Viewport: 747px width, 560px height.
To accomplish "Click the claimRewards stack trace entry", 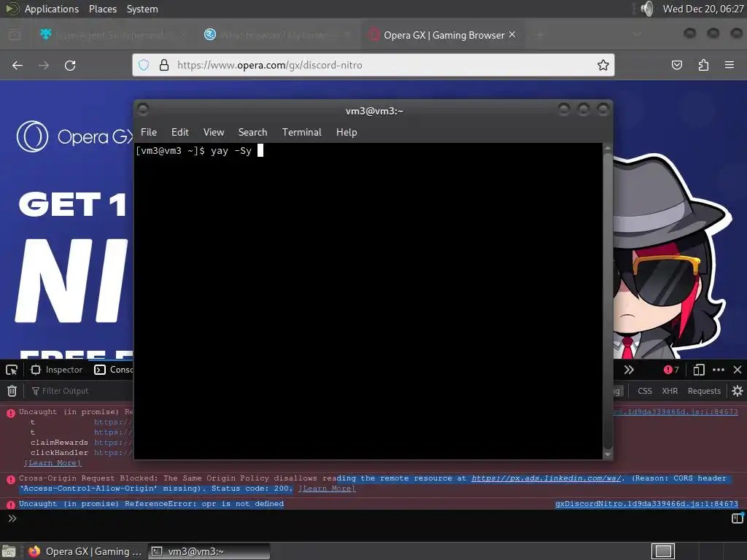I will click(60, 443).
